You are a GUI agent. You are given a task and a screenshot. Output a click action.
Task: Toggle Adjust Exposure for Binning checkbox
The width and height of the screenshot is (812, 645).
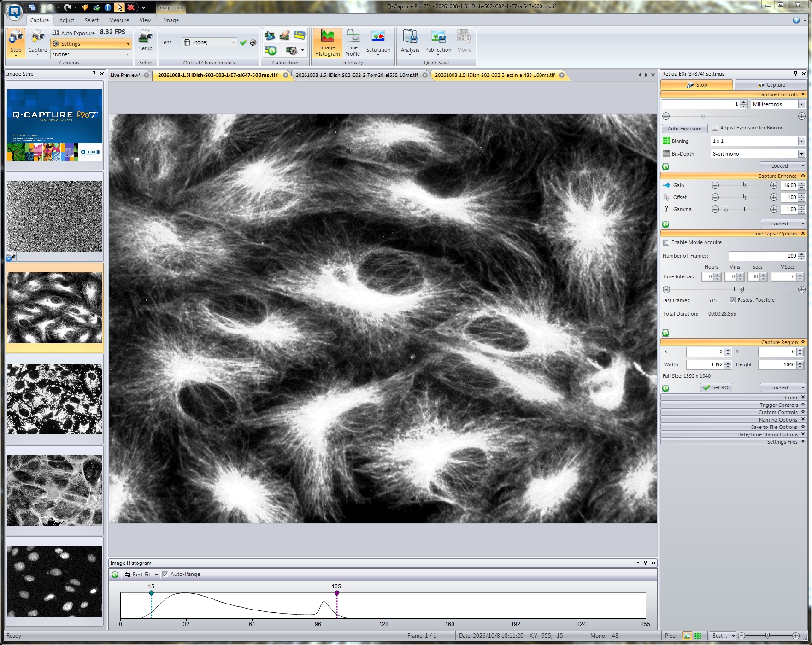pos(715,128)
